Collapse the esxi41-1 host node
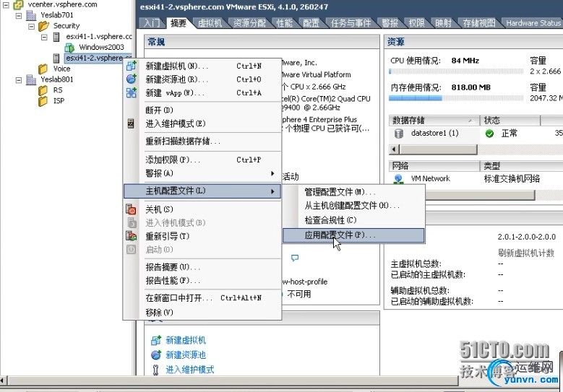 pos(44,37)
